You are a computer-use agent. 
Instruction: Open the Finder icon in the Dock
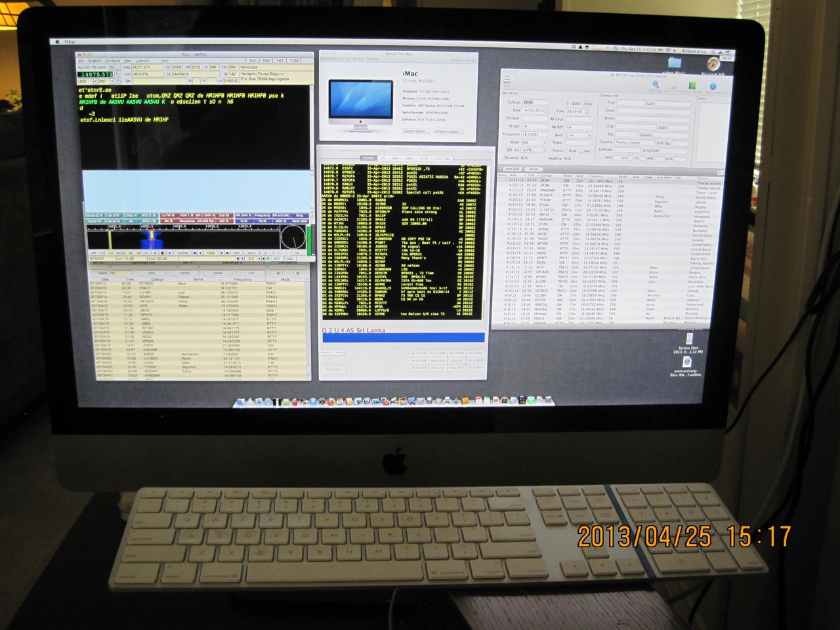click(241, 401)
